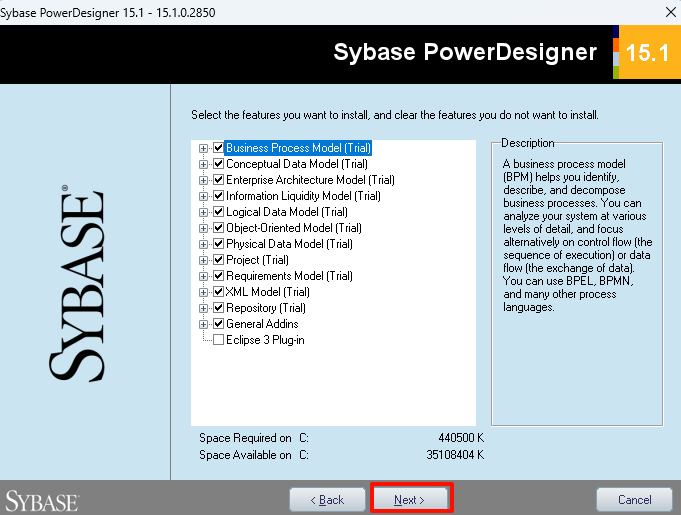Click the 440500 K space required value
Screen dimensions: 681x515
click(461, 438)
